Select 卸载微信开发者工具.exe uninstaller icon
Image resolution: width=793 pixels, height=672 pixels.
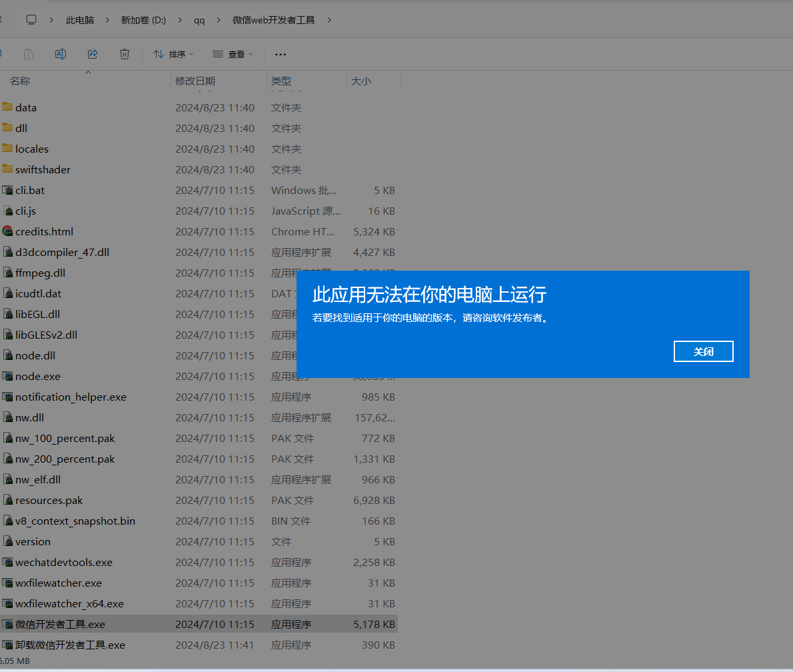pos(7,645)
